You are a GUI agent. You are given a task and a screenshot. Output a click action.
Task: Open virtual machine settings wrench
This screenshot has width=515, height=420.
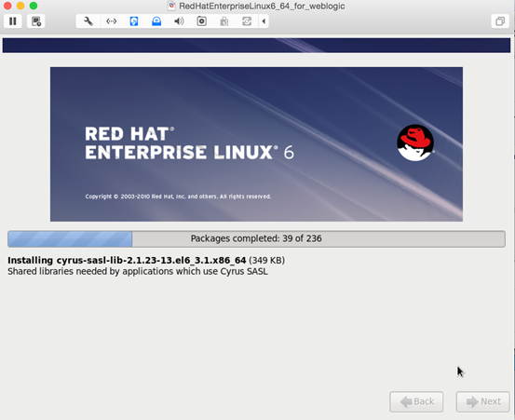(x=88, y=21)
